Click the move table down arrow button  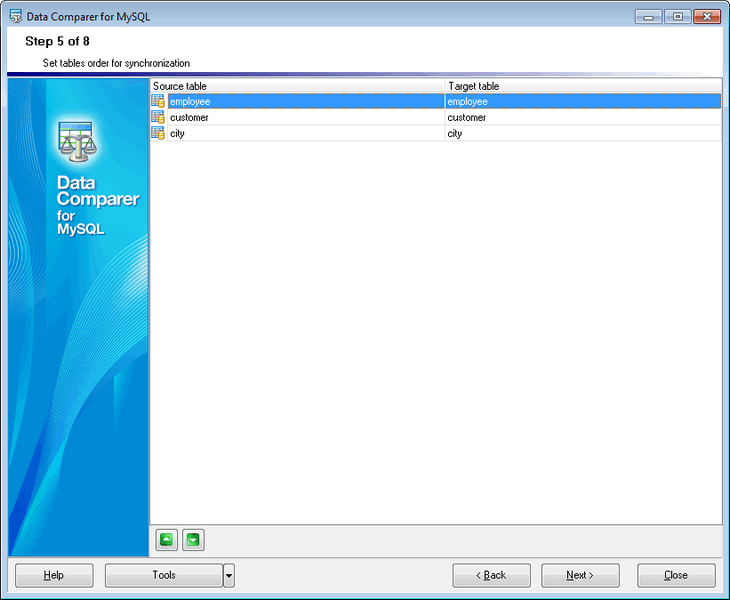point(193,540)
